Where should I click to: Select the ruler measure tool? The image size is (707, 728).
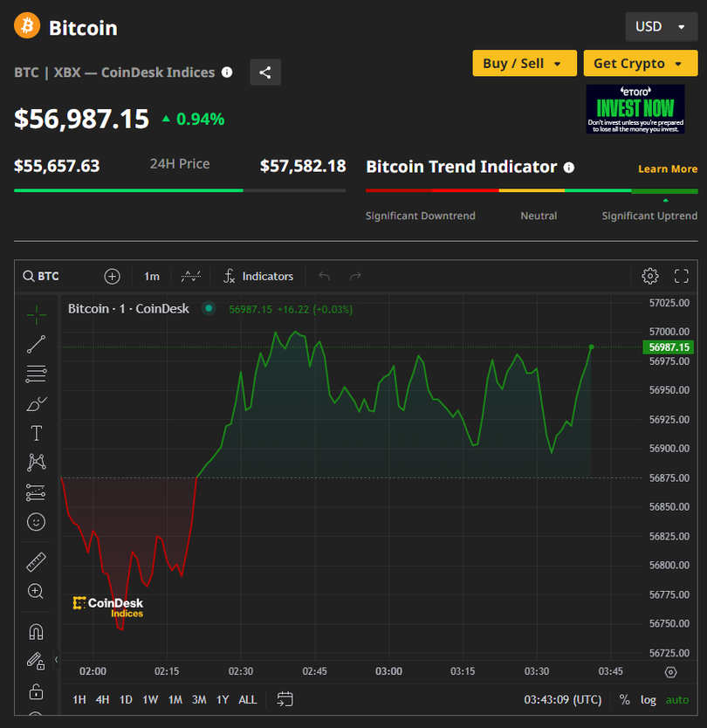pyautogui.click(x=36, y=562)
